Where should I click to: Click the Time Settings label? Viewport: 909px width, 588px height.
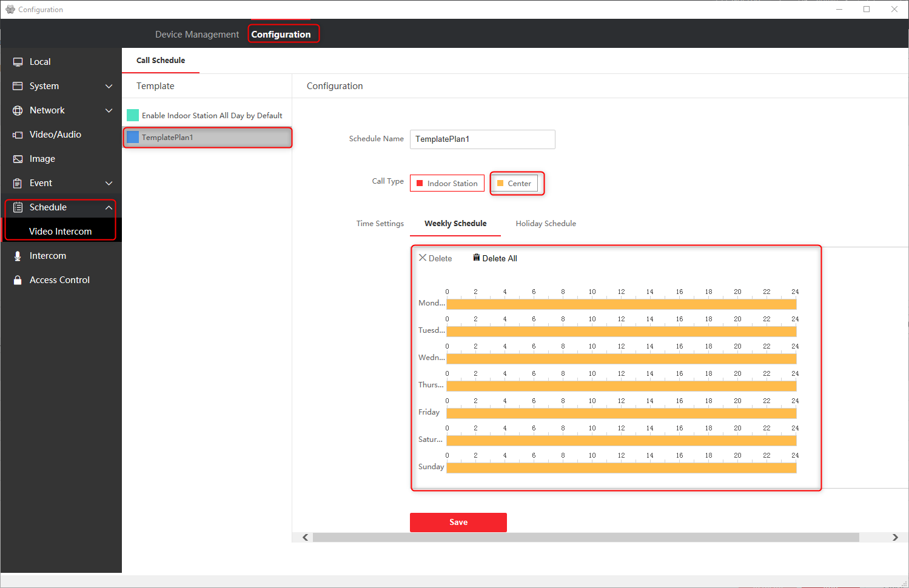coord(380,224)
